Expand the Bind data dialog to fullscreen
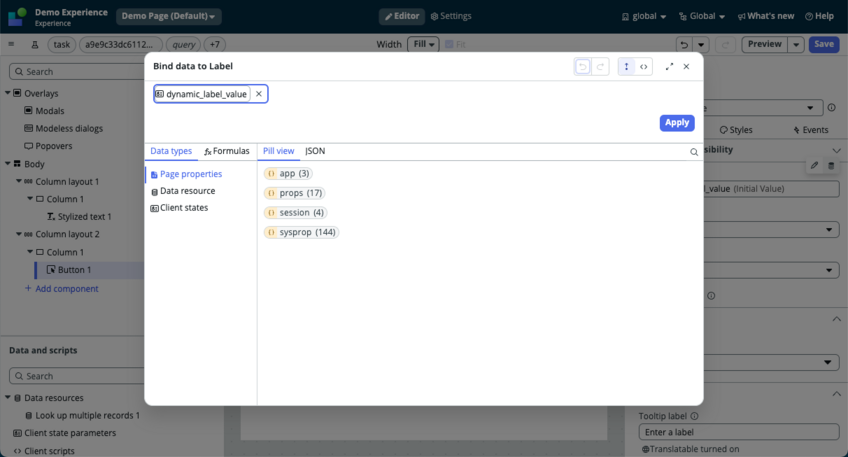 point(669,67)
